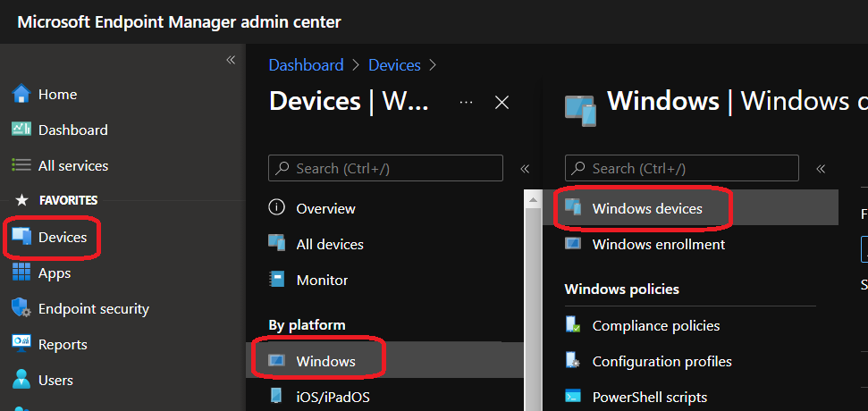868x411 pixels.
Task: Close the Devices blade with X
Action: (502, 103)
